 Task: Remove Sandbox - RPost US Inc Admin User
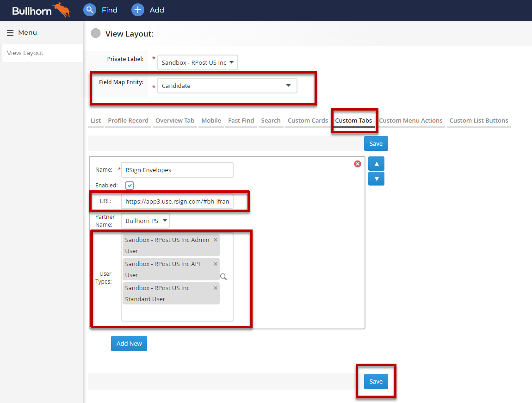[x=215, y=239]
